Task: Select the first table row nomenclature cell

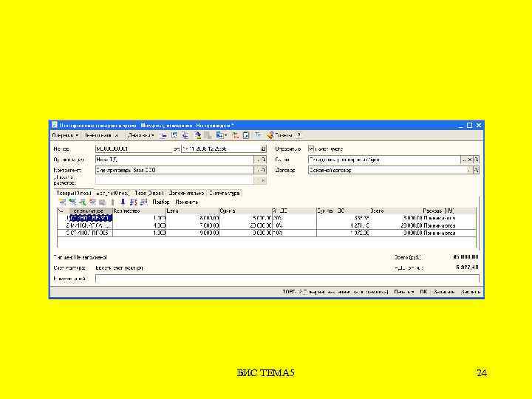Action: pyautogui.click(x=91, y=218)
